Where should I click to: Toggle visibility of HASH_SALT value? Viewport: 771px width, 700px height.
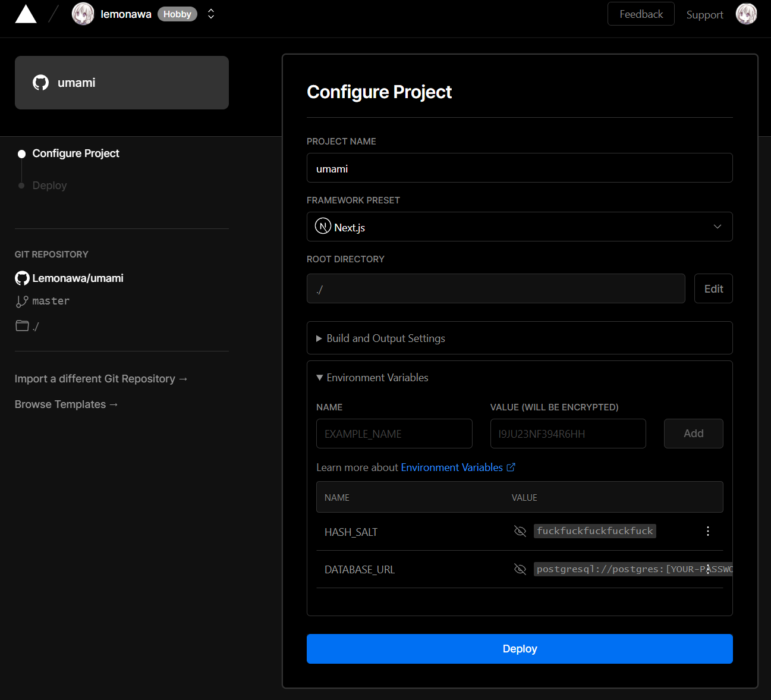point(520,531)
